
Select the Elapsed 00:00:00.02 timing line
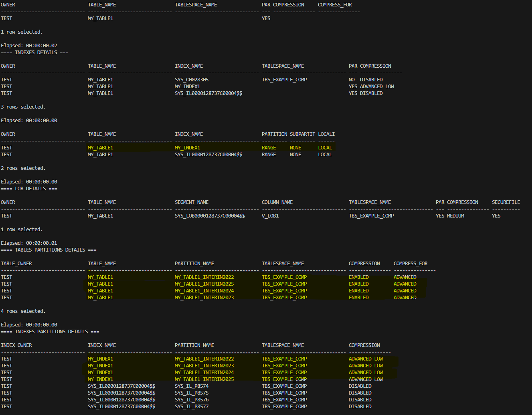[29, 46]
